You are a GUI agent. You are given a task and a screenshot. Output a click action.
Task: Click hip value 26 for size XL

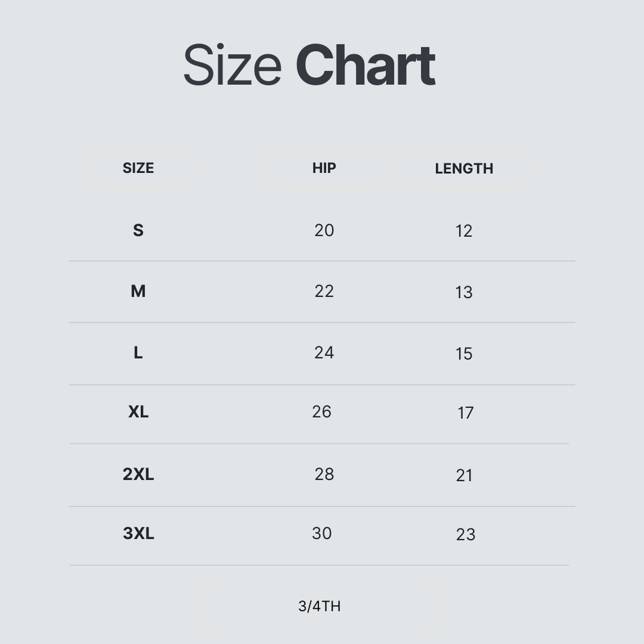[x=321, y=412]
